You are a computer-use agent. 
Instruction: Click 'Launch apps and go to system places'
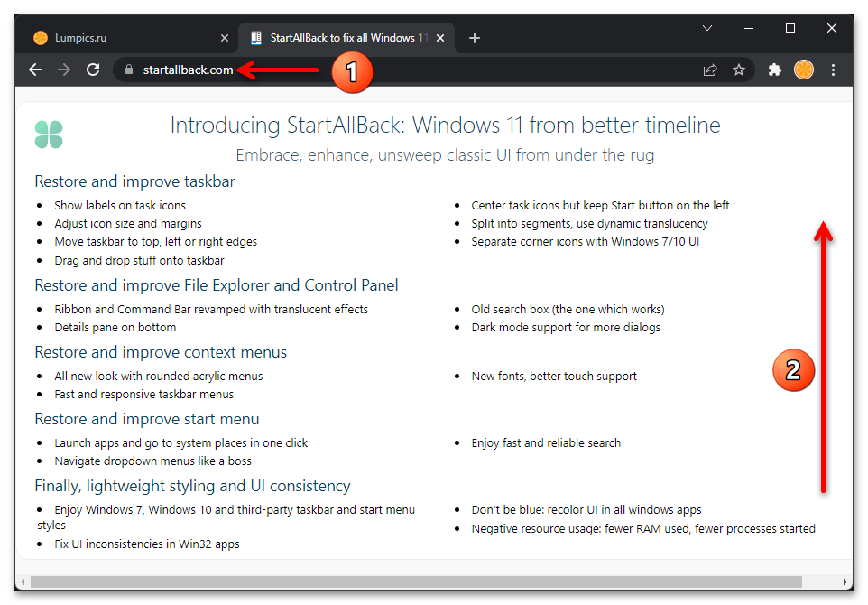click(x=181, y=443)
